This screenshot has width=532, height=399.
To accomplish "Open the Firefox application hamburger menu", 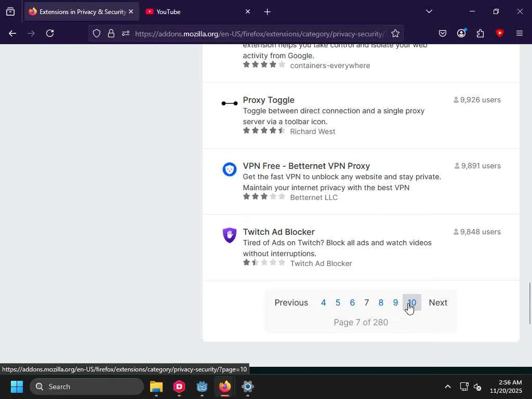I will coord(520,33).
